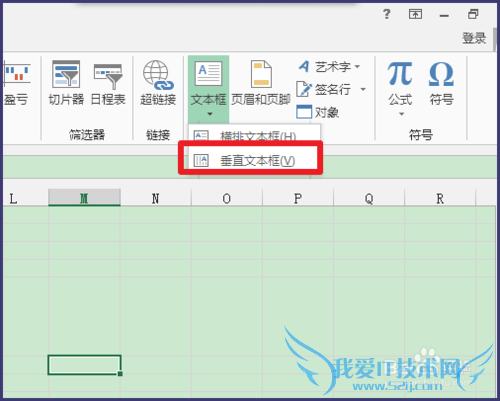Expand the WordArt dropdown arrow
Screen dimensions: 500x401
(x=357, y=67)
